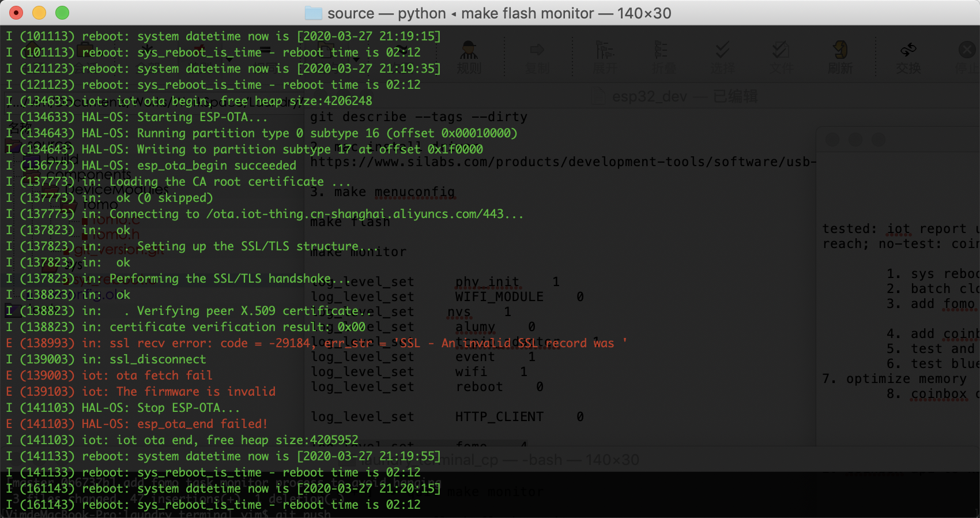Click the Select (选择) checkmark icon in background toolbar
Screen dimensions: 980x518
(x=722, y=50)
